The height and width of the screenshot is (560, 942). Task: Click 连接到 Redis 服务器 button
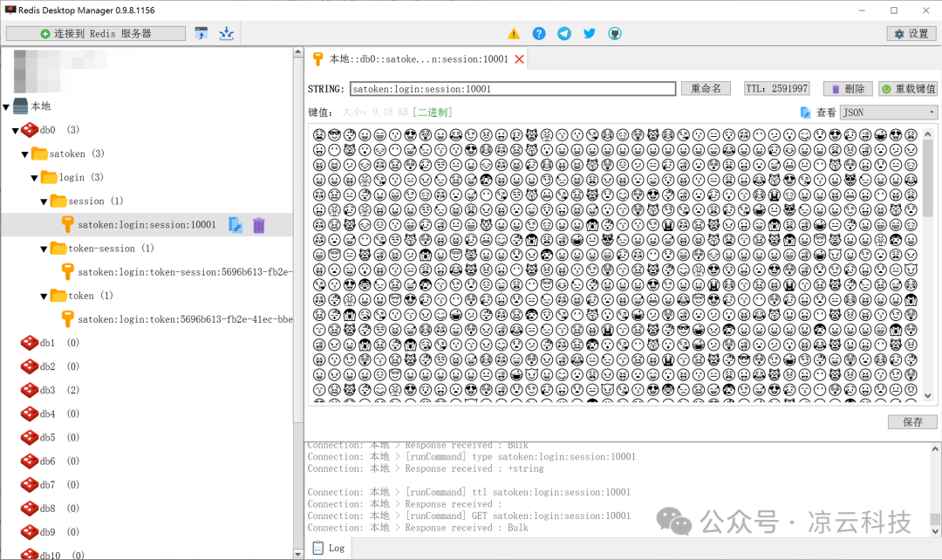coord(96,34)
